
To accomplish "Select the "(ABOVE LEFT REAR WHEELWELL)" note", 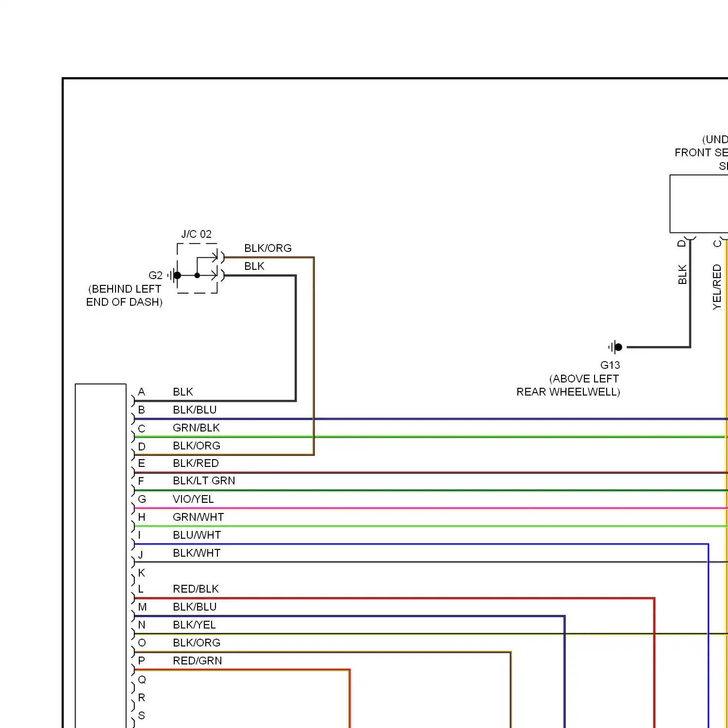I will point(568,385).
